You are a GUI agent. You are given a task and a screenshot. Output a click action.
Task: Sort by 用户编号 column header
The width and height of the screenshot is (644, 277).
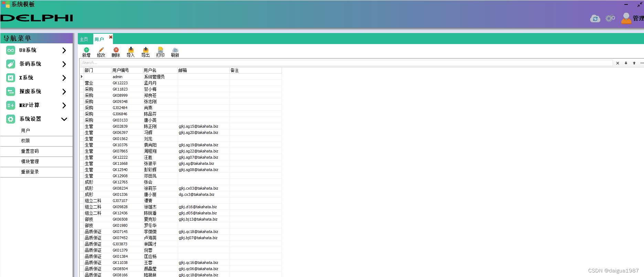click(127, 70)
